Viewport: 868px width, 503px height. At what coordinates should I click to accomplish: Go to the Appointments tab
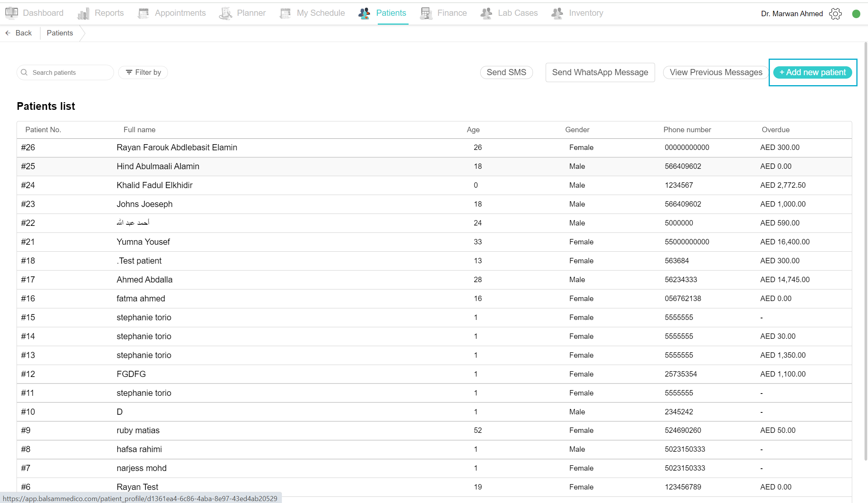click(180, 13)
